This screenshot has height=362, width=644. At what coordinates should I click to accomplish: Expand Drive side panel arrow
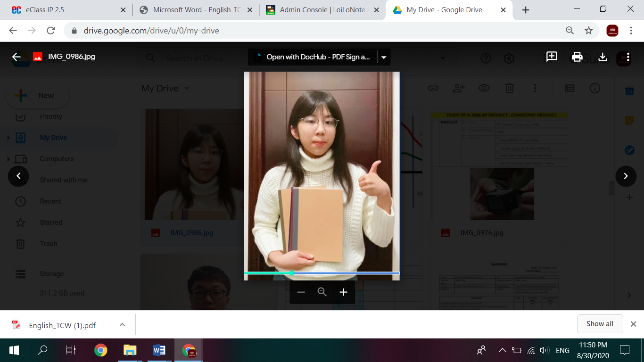tap(629, 295)
